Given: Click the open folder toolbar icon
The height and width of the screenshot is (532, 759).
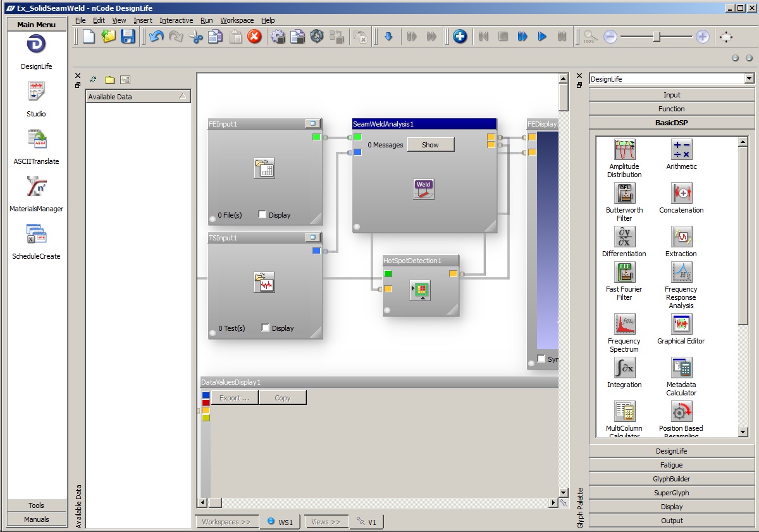Looking at the screenshot, I should 109,37.
